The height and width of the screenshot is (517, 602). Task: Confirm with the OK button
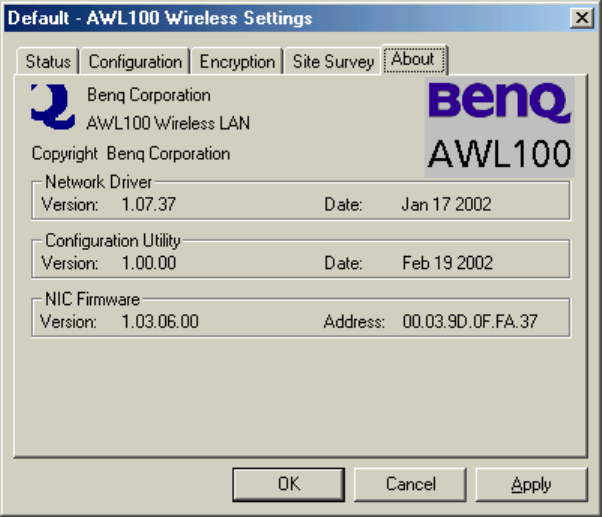[x=288, y=484]
